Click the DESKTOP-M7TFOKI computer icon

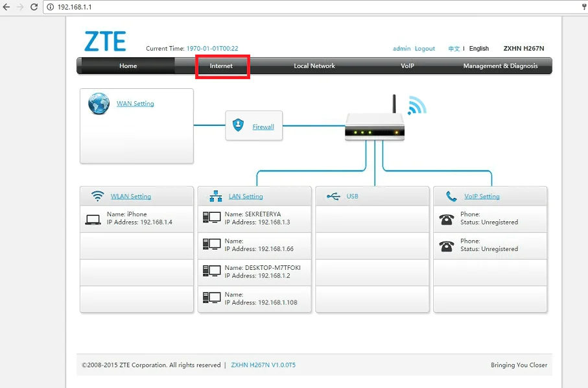click(211, 271)
